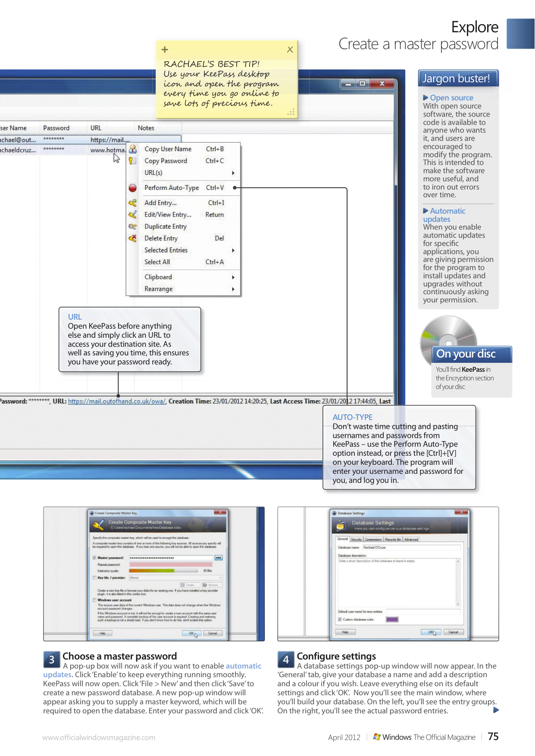Click the Copy User Name icon
This screenshot has height=756, width=535.
click(133, 149)
